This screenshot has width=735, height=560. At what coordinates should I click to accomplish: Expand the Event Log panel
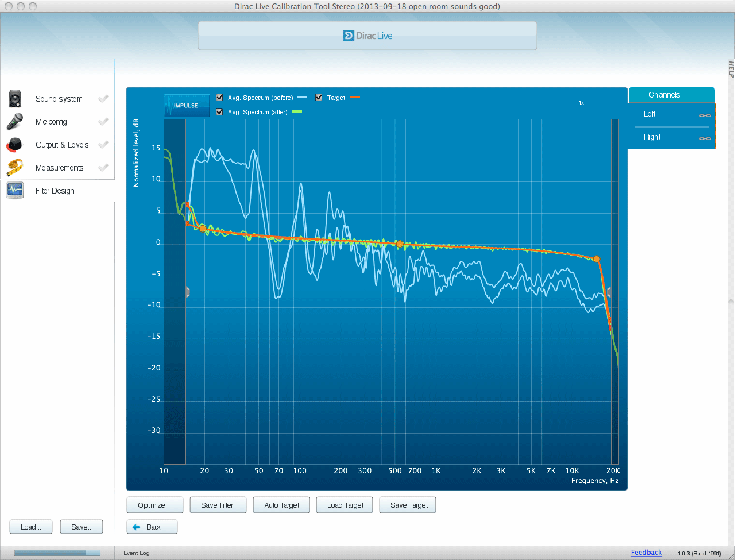[x=137, y=553]
